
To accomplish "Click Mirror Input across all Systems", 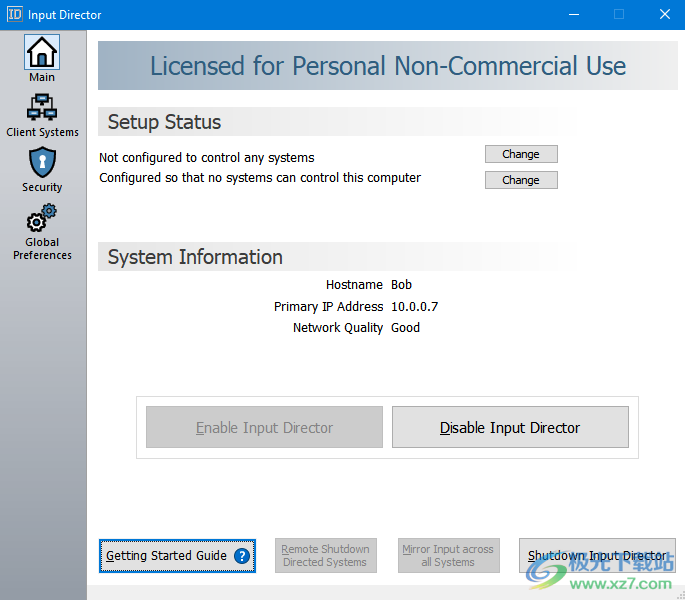I will (x=448, y=556).
